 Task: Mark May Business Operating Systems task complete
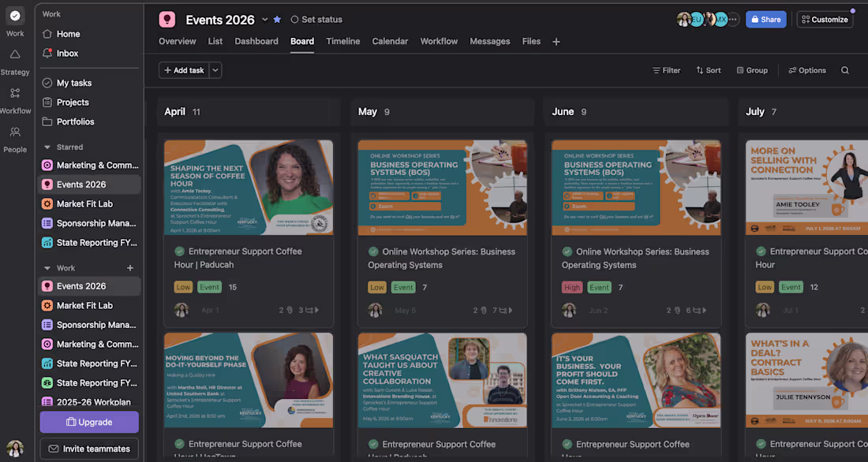click(373, 251)
